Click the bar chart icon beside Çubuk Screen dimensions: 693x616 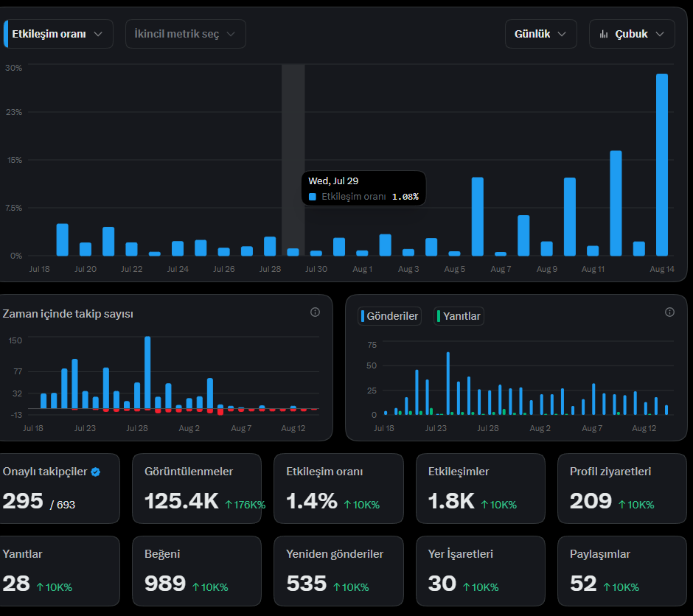[604, 34]
